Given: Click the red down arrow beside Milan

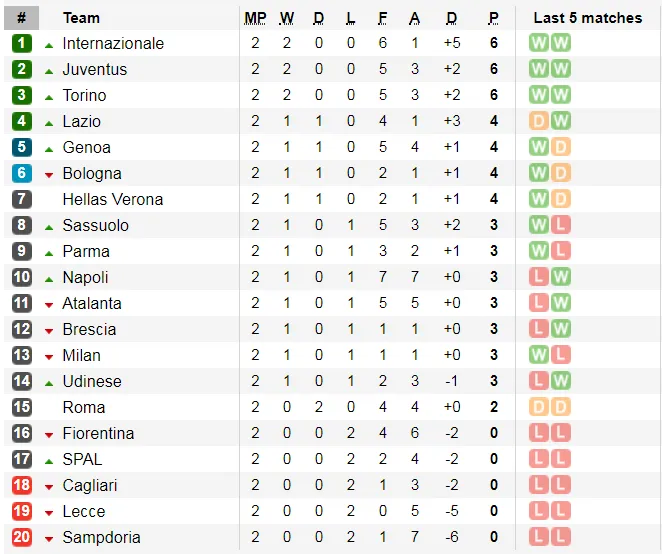Looking at the screenshot, I should [x=49, y=356].
